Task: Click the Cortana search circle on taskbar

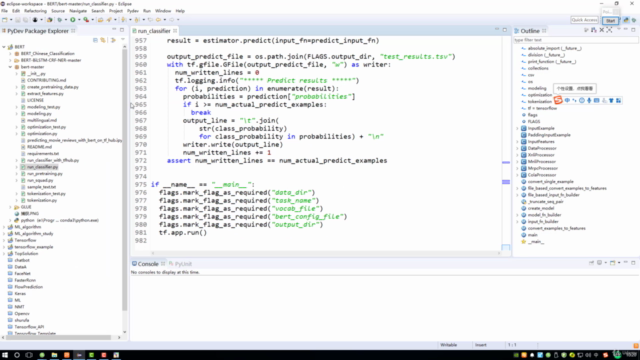Action: [x=17, y=355]
